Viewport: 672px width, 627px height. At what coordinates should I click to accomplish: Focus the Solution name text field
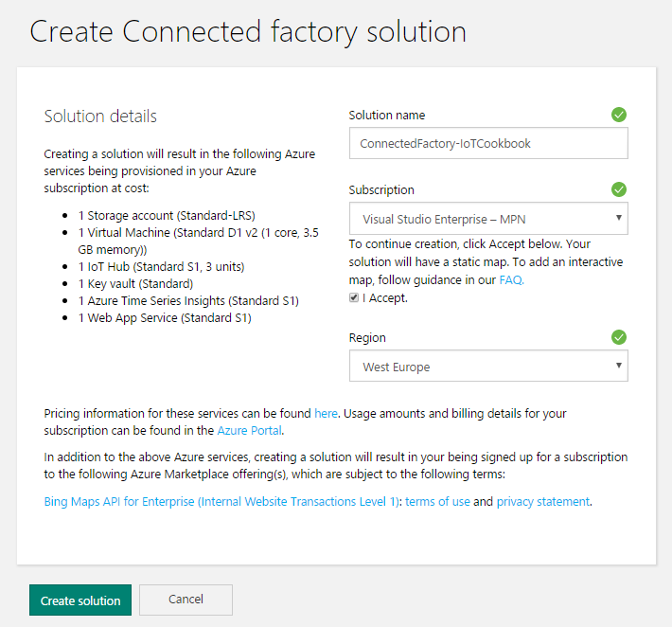(487, 144)
